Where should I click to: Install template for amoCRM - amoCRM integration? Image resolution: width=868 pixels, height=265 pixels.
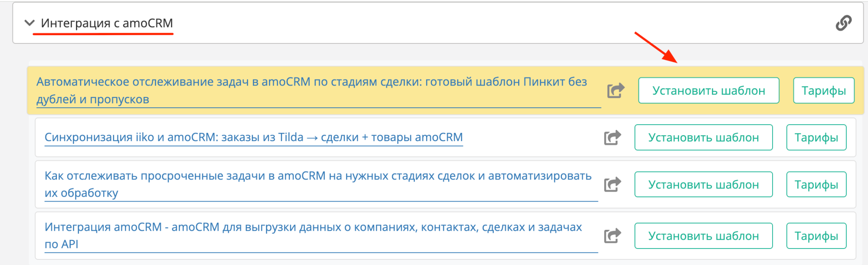(703, 236)
